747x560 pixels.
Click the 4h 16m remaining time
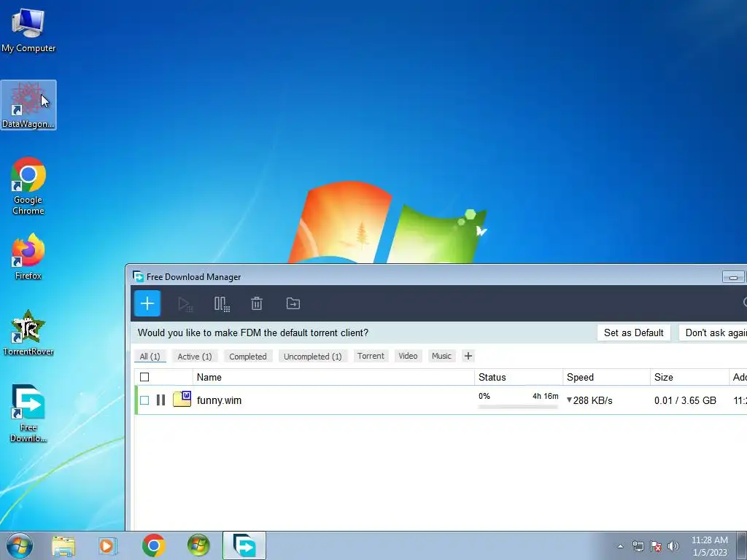tap(545, 396)
